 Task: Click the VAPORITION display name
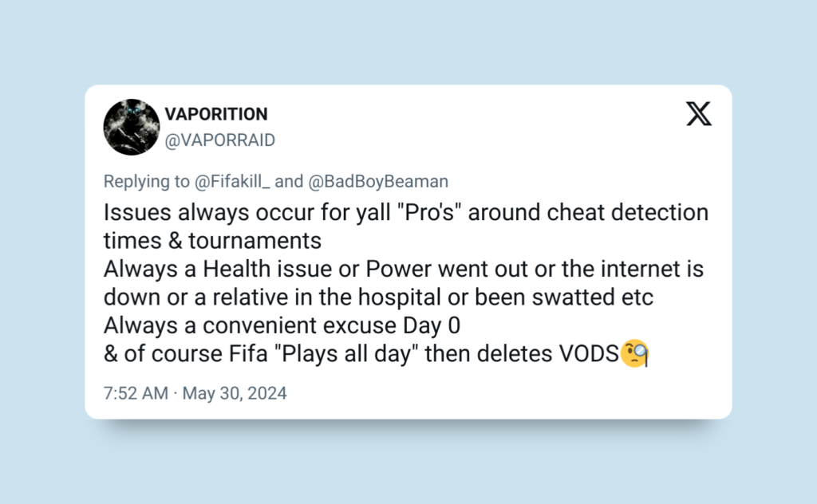point(216,114)
